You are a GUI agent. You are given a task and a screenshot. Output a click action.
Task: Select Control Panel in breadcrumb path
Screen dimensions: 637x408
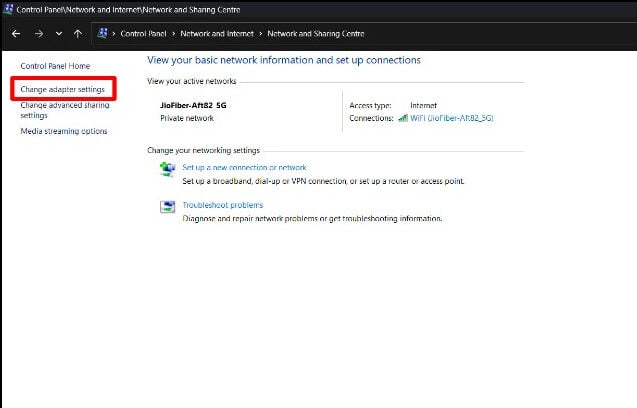click(x=143, y=34)
